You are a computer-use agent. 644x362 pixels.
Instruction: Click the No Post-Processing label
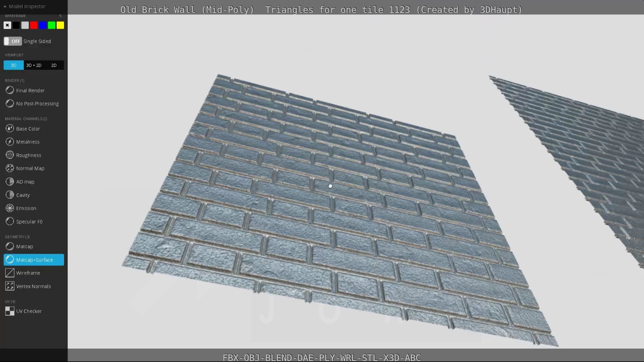tap(38, 104)
